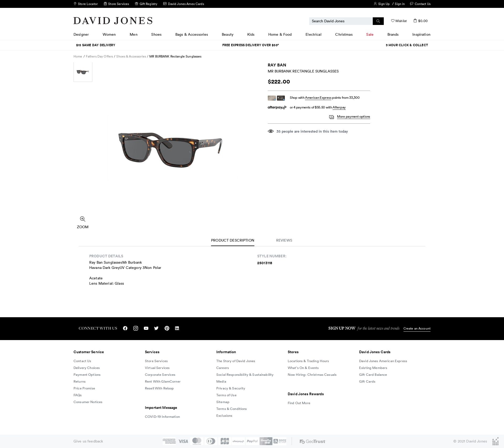Open the Electrical menu
504x448 pixels.
coord(313,34)
